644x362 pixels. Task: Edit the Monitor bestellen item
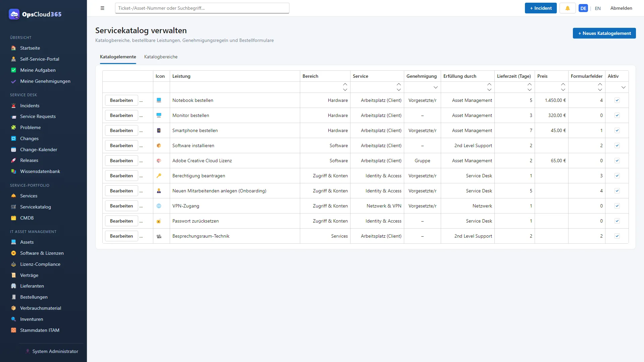click(x=121, y=115)
